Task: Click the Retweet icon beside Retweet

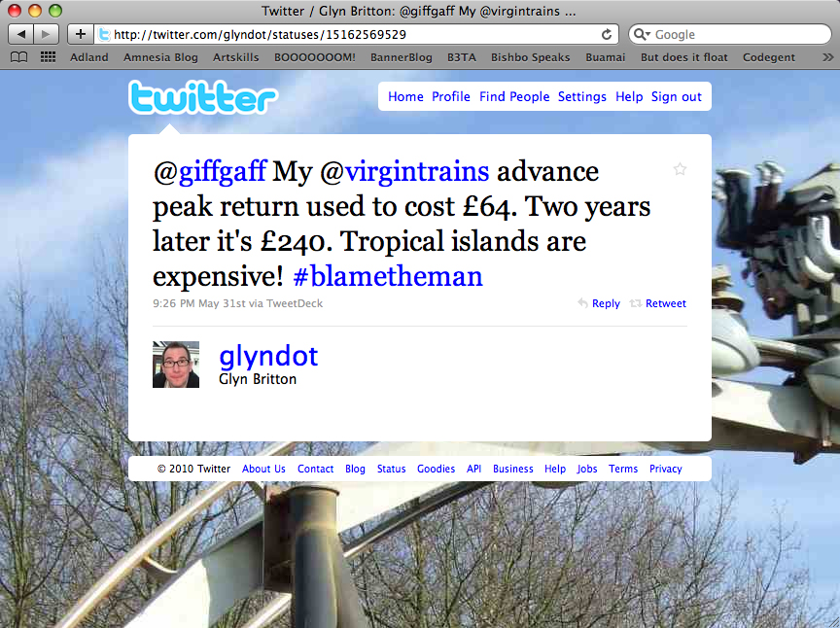Action: [636, 303]
